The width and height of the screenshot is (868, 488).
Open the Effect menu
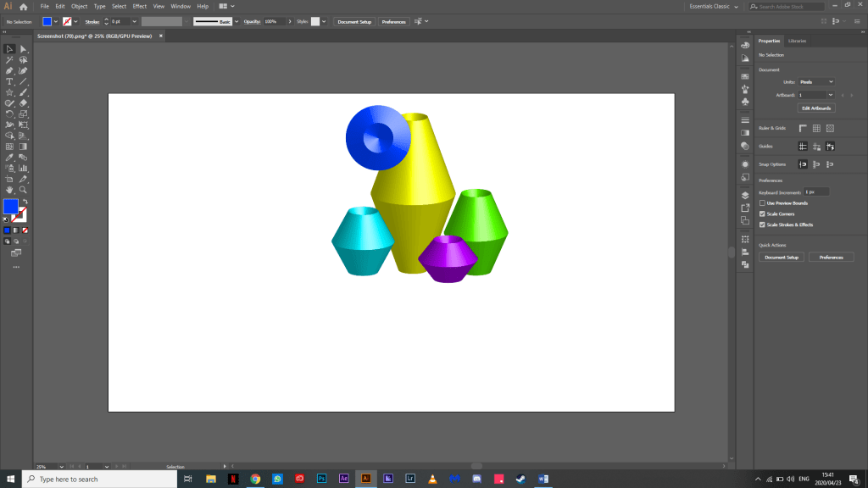point(139,6)
